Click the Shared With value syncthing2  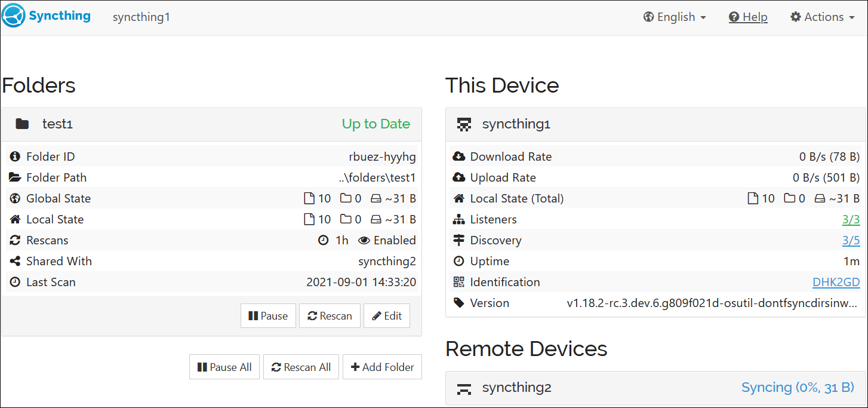pyautogui.click(x=387, y=261)
